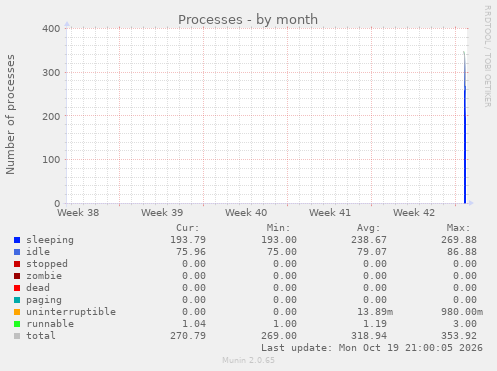
Task: Click runnable minimum value 1.00
Action: pos(285,324)
